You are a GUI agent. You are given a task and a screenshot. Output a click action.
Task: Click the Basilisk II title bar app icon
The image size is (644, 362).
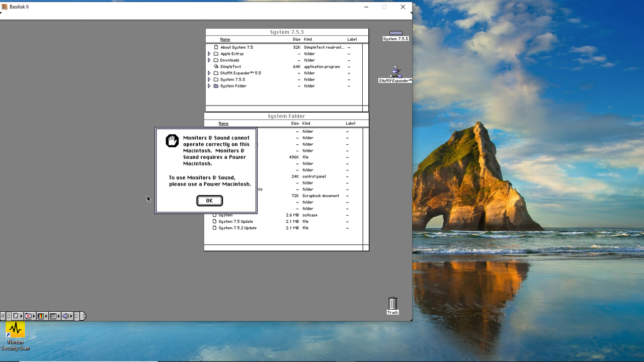5,7
